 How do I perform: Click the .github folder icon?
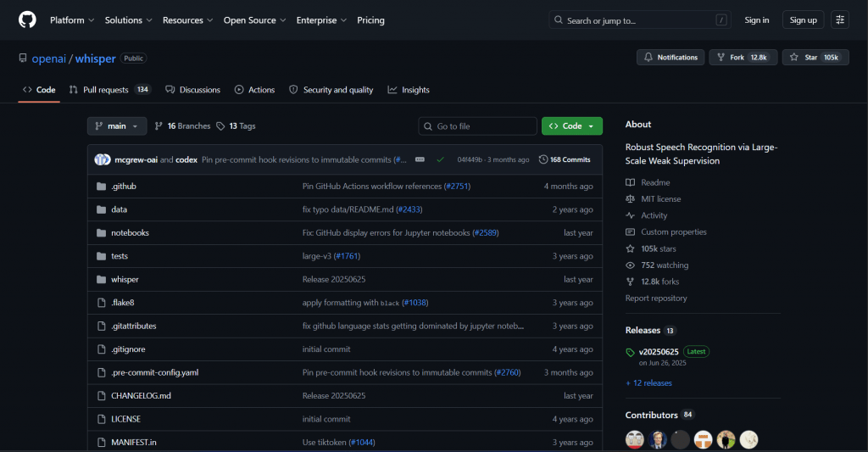pos(102,186)
